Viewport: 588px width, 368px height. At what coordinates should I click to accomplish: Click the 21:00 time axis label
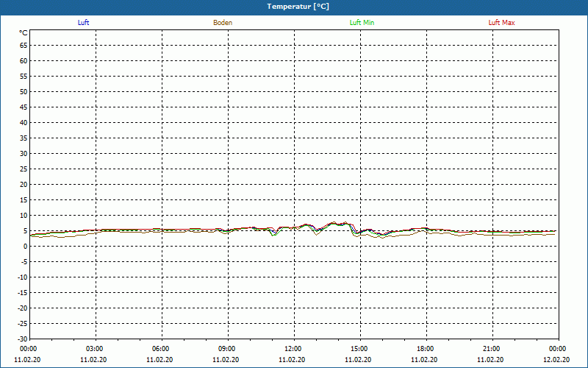(x=491, y=349)
